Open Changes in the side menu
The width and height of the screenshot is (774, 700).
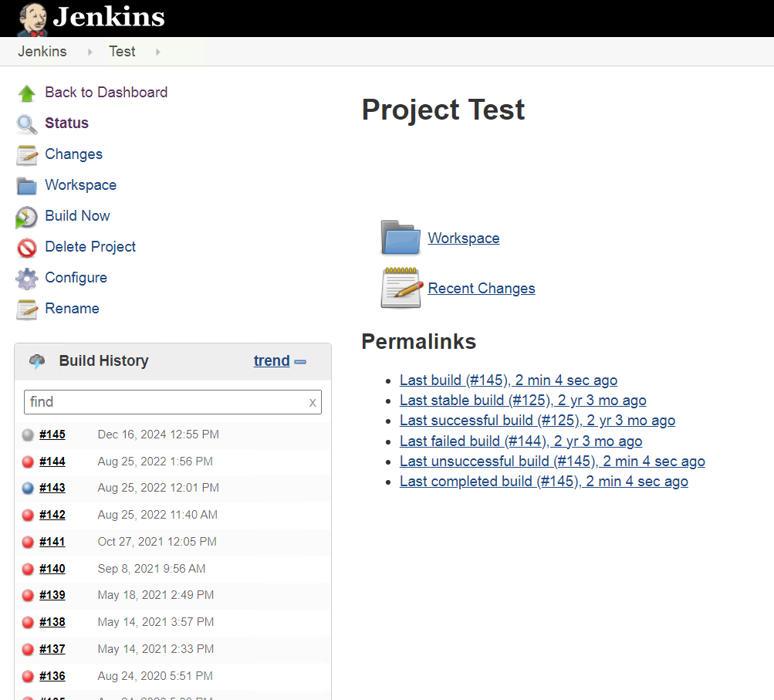[73, 154]
